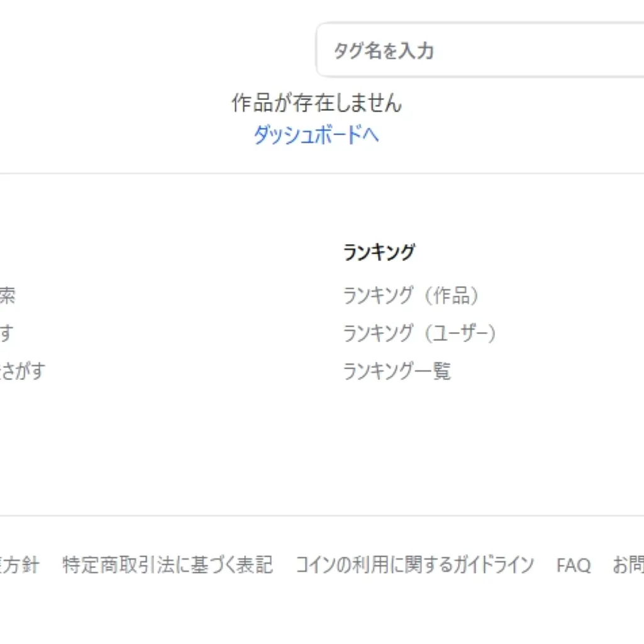Viewport: 644px width, 644px height.
Task: Click the タグ名を入力 tag search field
Action: [x=478, y=50]
